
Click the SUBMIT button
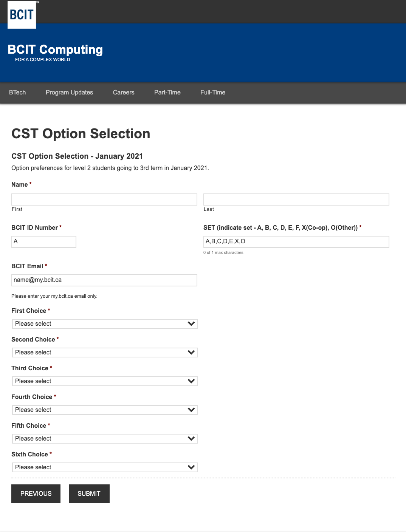(89, 494)
